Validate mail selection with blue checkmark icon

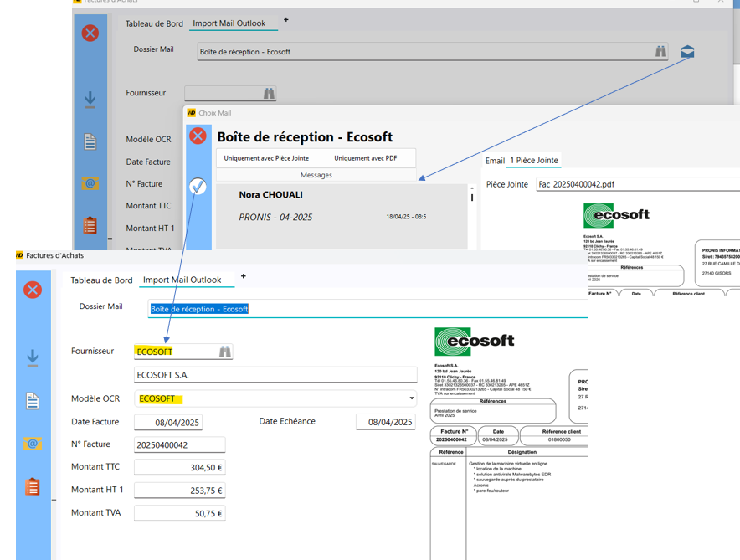(x=198, y=187)
